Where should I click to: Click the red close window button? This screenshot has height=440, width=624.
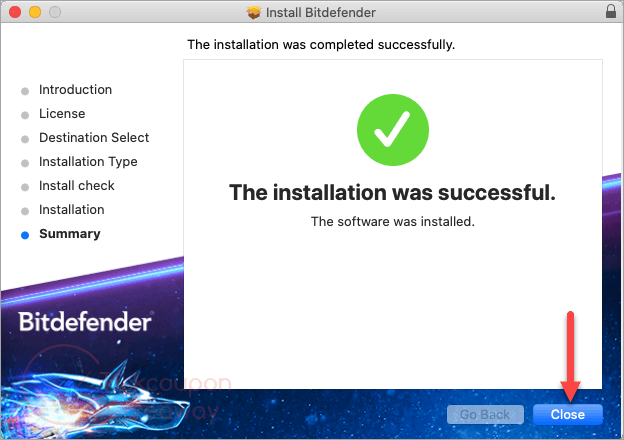15,12
